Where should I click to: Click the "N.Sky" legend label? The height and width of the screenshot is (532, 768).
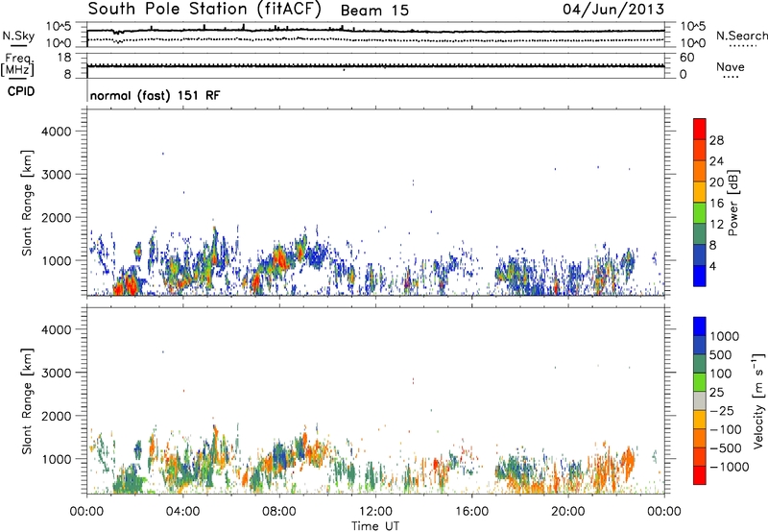[18, 36]
